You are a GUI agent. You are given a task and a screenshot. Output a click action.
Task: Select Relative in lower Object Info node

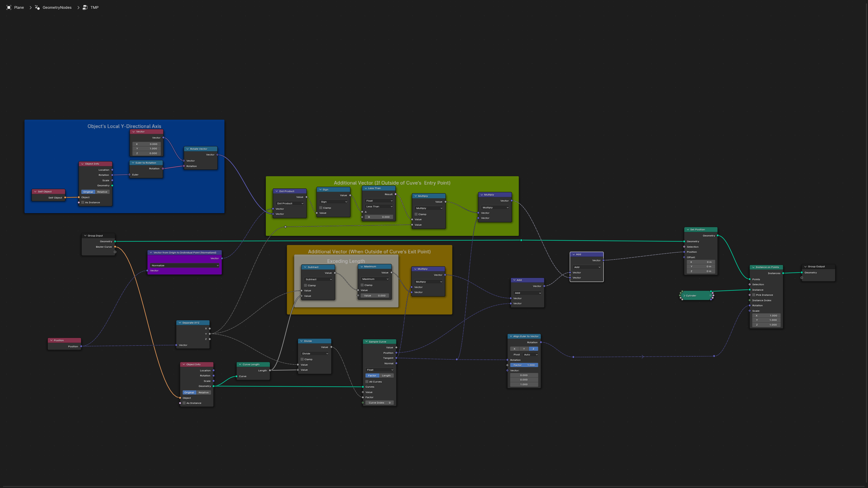point(203,392)
